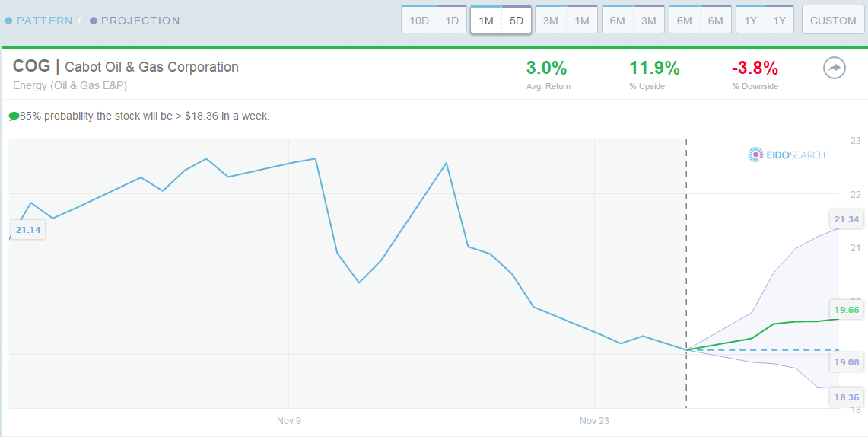Click the 85% probability statement
This screenshot has height=437, width=868.
coord(145,116)
